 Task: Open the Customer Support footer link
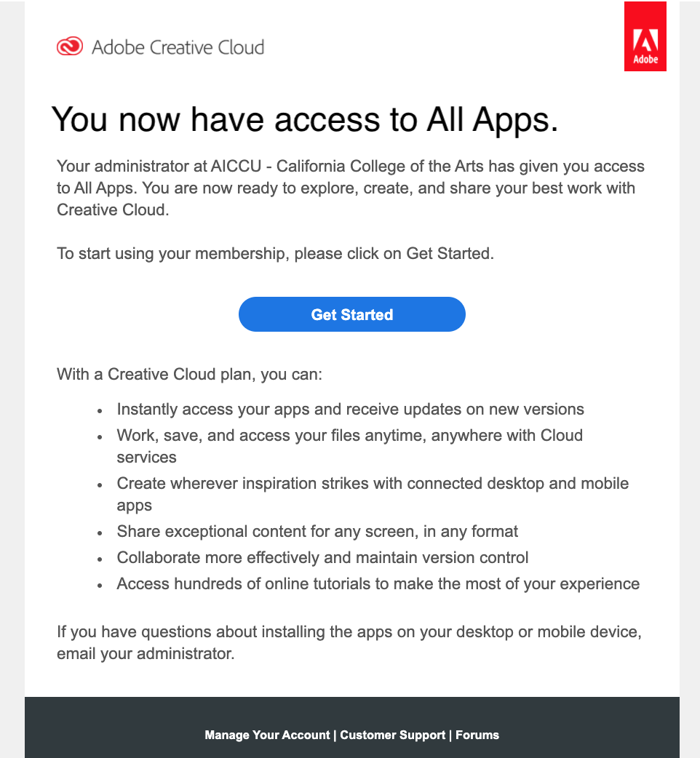click(392, 735)
